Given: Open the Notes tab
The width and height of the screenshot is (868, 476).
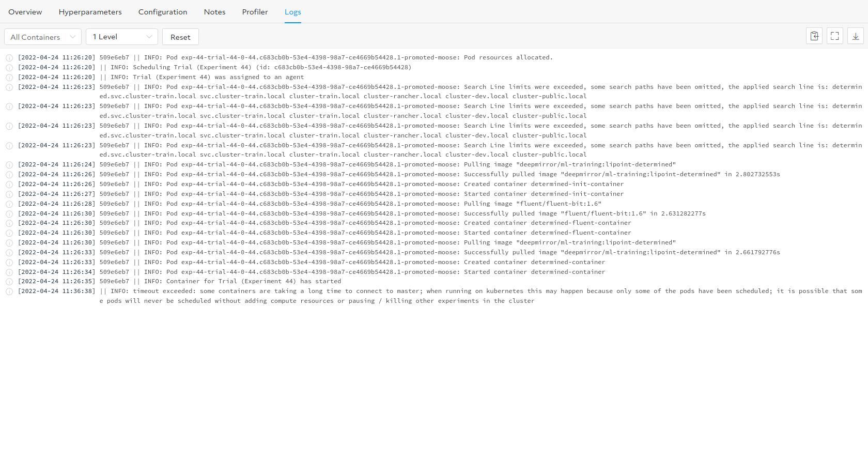Looking at the screenshot, I should (x=214, y=12).
